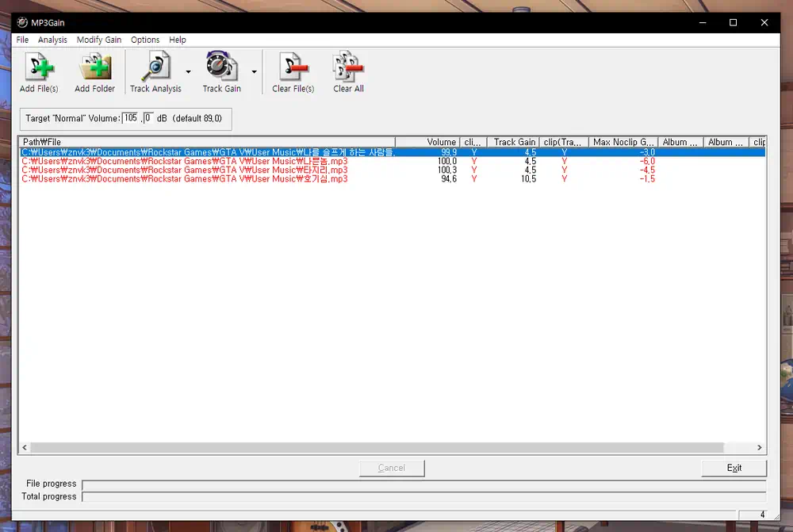This screenshot has height=532, width=793.
Task: Click the horizontal scrollbar thumb
Action: tap(377, 447)
